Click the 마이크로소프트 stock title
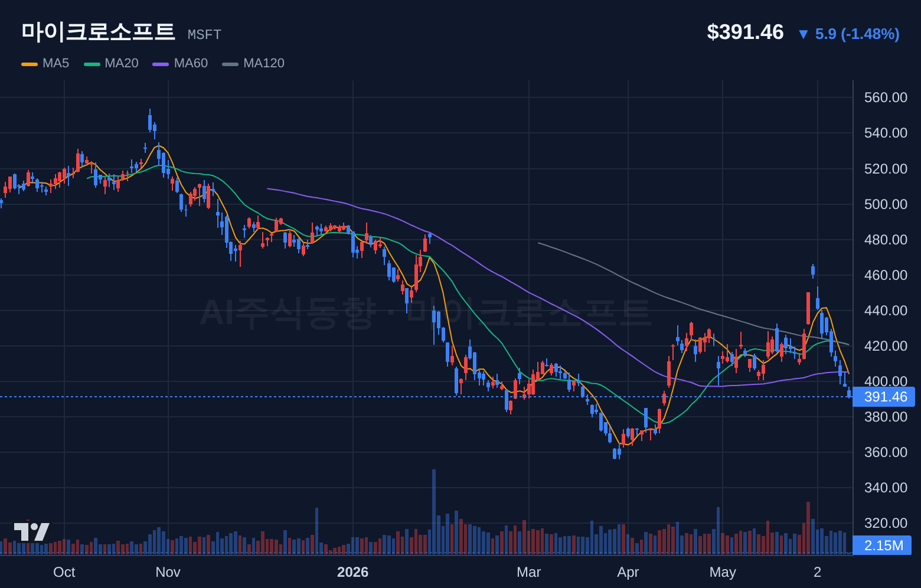This screenshot has width=921, height=588. click(x=98, y=32)
